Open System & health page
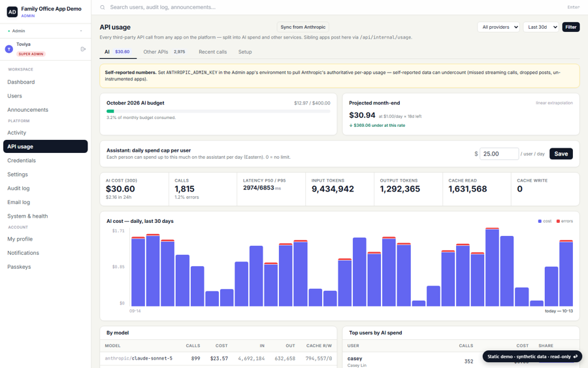The height and width of the screenshot is (368, 588). 45,216
